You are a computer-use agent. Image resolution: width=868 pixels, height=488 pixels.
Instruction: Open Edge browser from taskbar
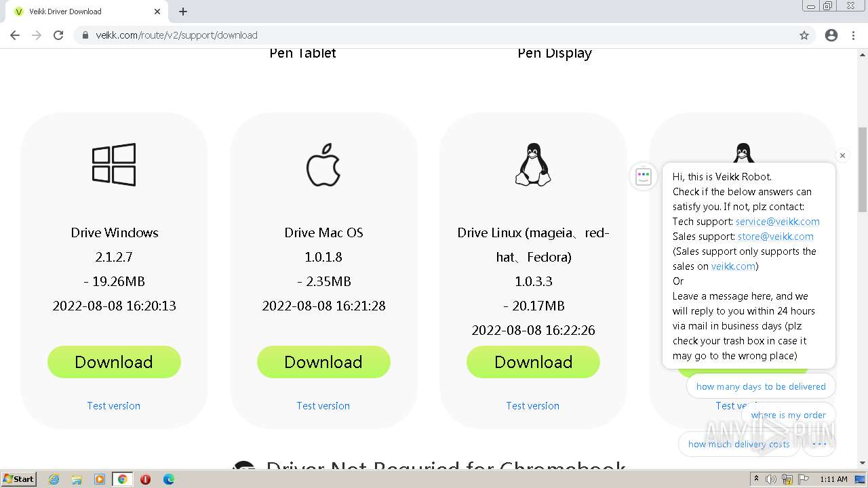pos(168,479)
